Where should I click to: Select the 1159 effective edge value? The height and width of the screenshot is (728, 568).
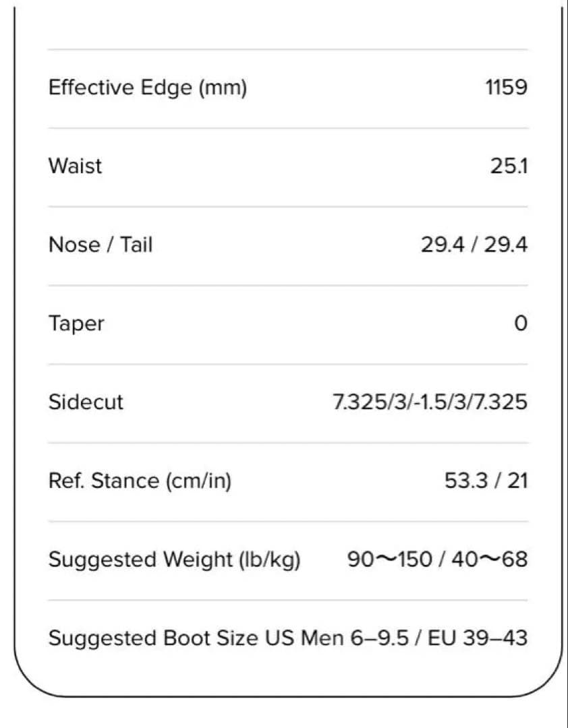click(506, 88)
